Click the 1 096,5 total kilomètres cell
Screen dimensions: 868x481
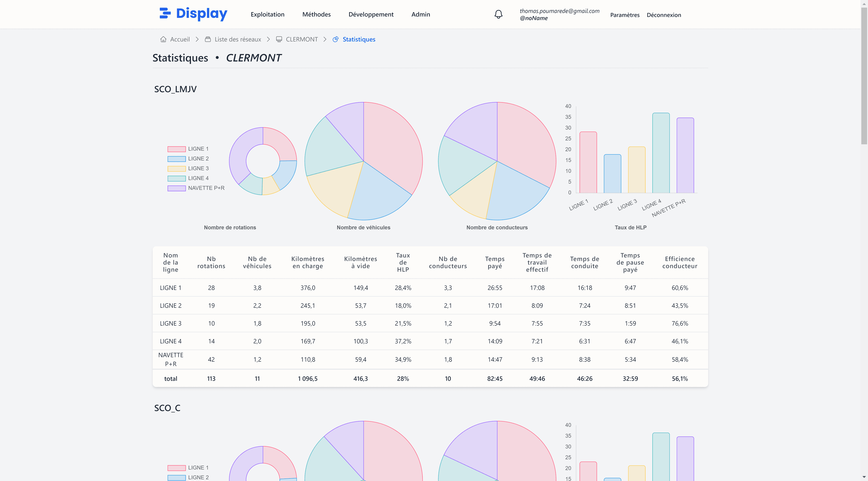(308, 379)
